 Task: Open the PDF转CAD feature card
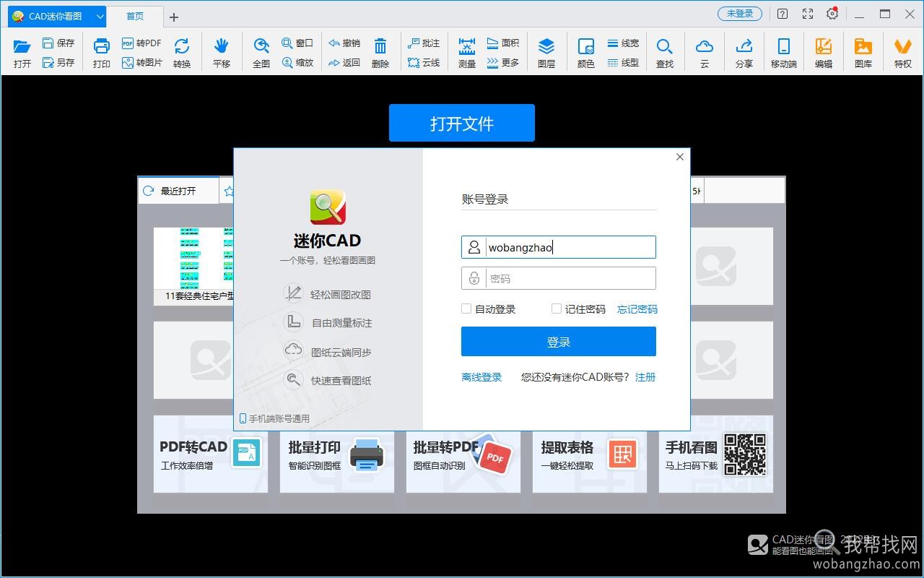[211, 454]
